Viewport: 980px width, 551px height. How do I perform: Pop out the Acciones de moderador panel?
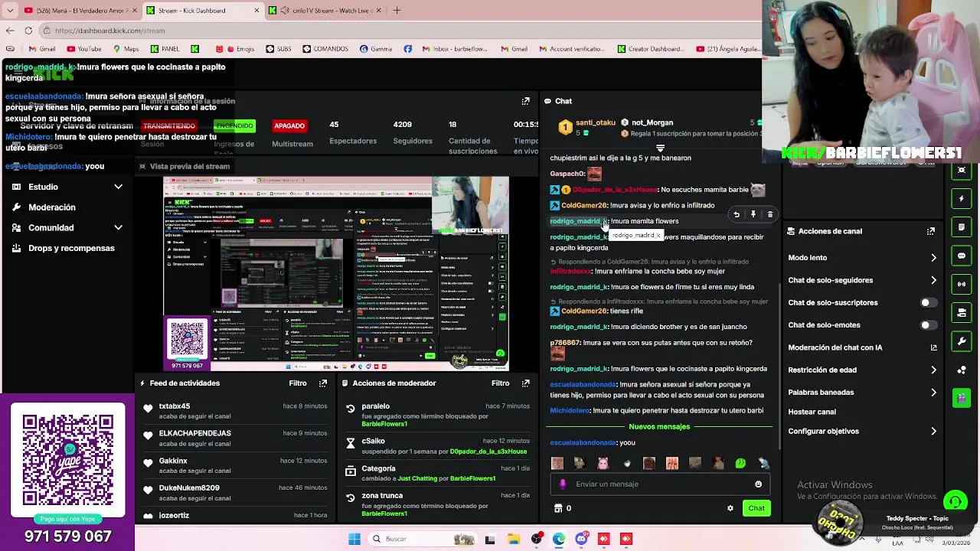(525, 383)
